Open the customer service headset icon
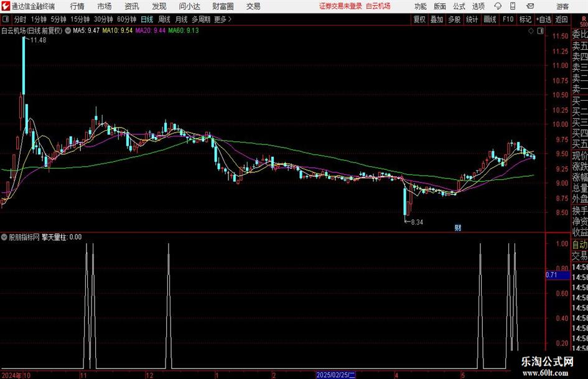Viewport: 588px width, 379px height. click(498, 6)
